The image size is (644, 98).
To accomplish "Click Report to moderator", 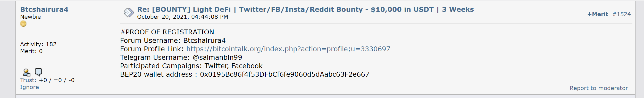I will (x=599, y=88).
